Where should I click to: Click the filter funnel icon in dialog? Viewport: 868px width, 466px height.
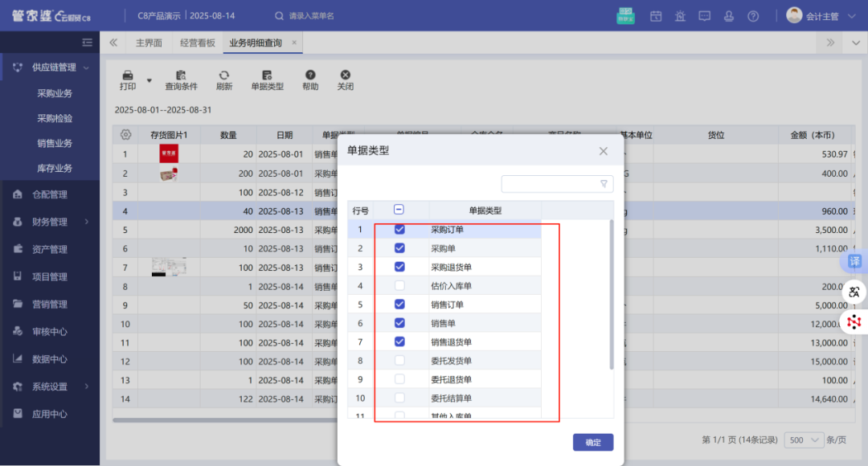604,184
